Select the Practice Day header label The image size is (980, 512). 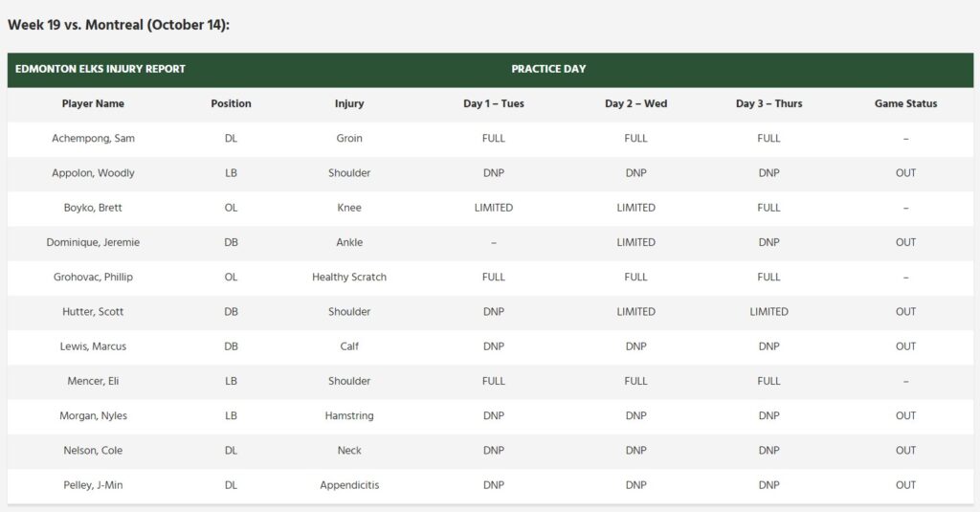click(548, 69)
